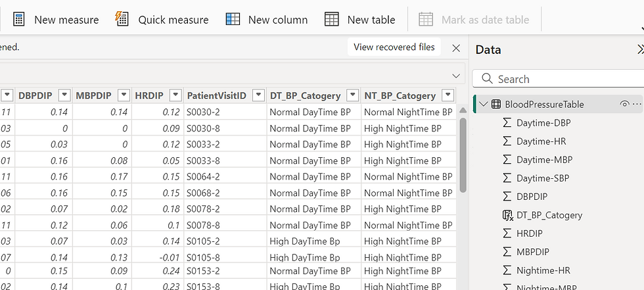Image resolution: width=644 pixels, height=290 pixels.
Task: Collapse the BloodPressureTable tree node
Action: (x=484, y=105)
